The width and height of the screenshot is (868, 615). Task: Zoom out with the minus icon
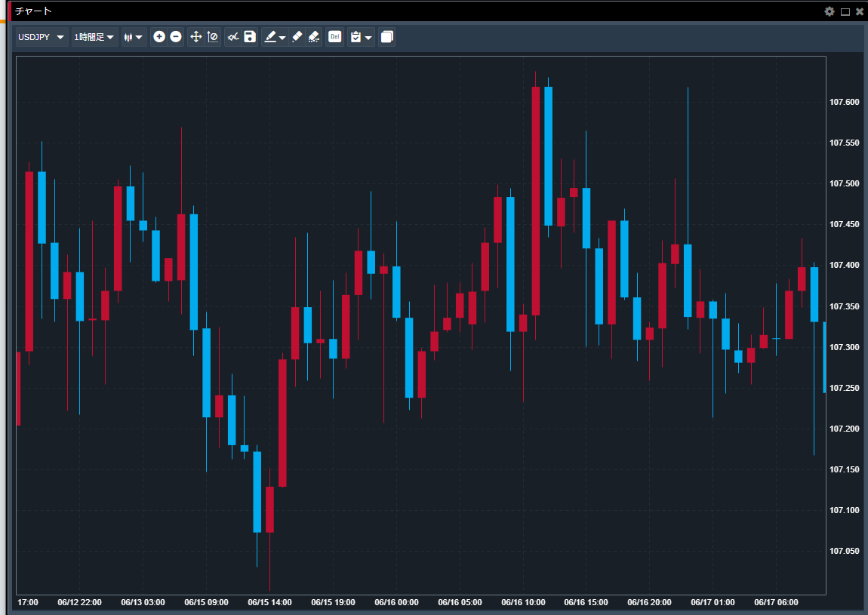click(175, 36)
